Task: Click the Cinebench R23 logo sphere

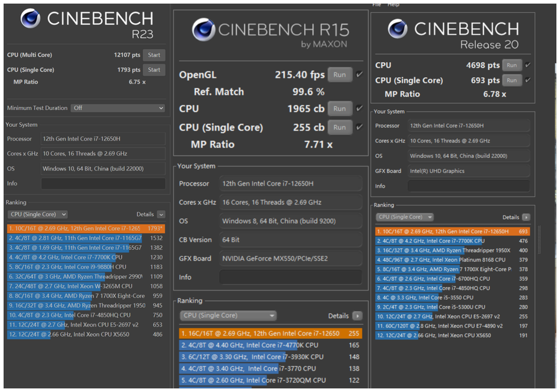Action: [30, 19]
